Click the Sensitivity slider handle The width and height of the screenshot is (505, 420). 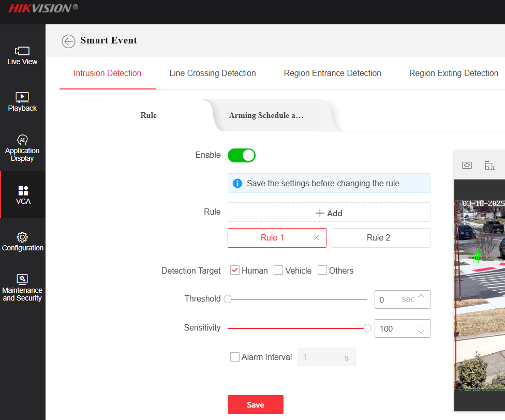(367, 328)
